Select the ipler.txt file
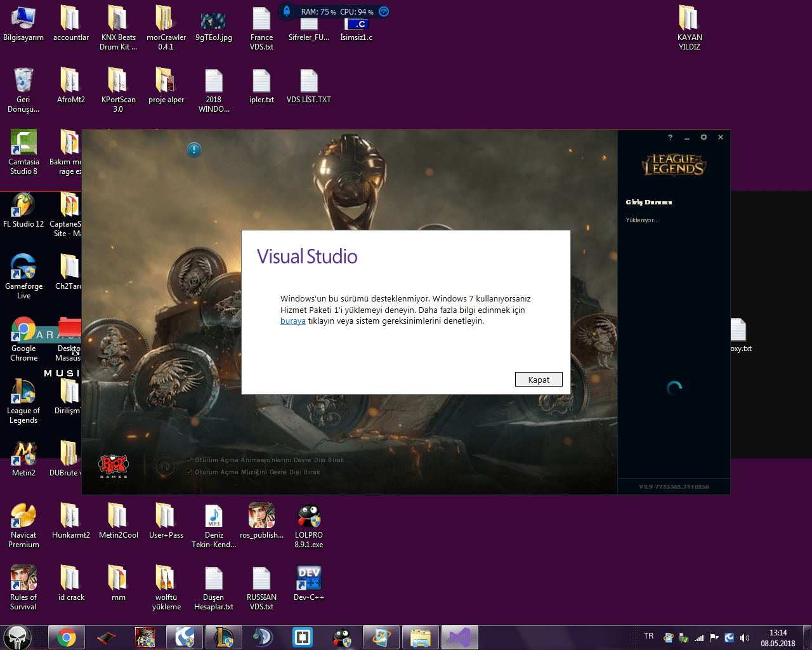The width and height of the screenshot is (812, 650). coord(261,85)
